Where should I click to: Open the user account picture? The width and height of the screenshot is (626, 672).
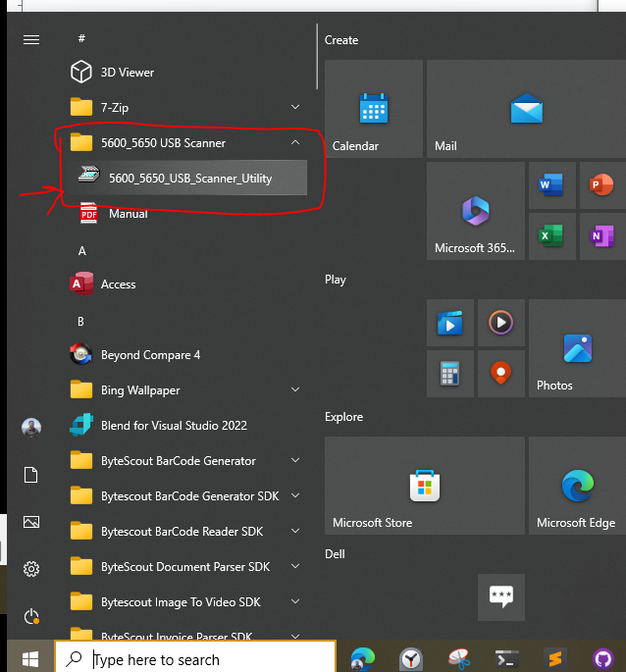click(31, 428)
